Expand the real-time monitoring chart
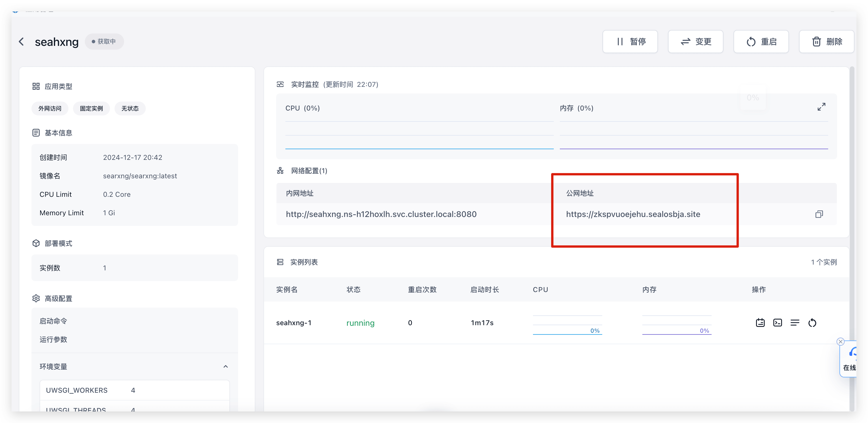 pos(821,107)
